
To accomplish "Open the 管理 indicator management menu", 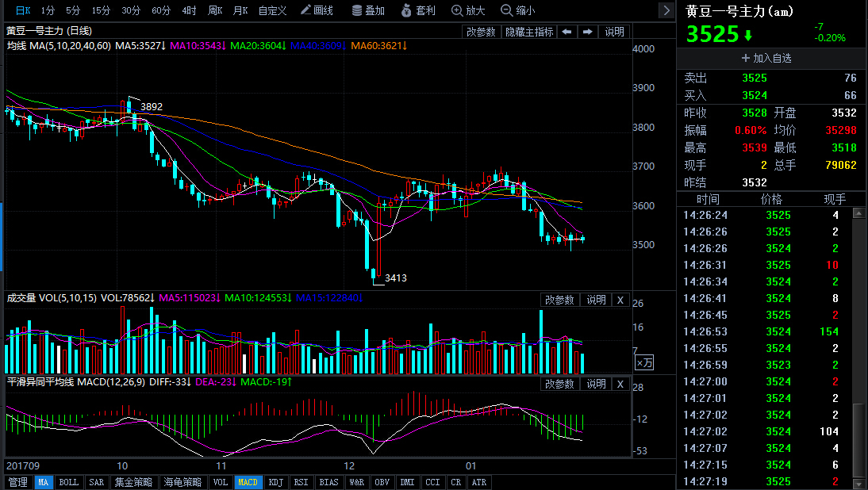I will pyautogui.click(x=17, y=482).
